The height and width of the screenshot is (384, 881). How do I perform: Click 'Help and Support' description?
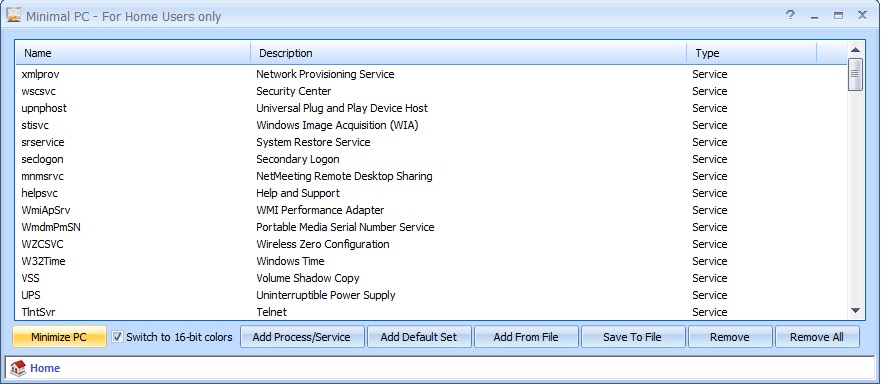pyautogui.click(x=298, y=193)
